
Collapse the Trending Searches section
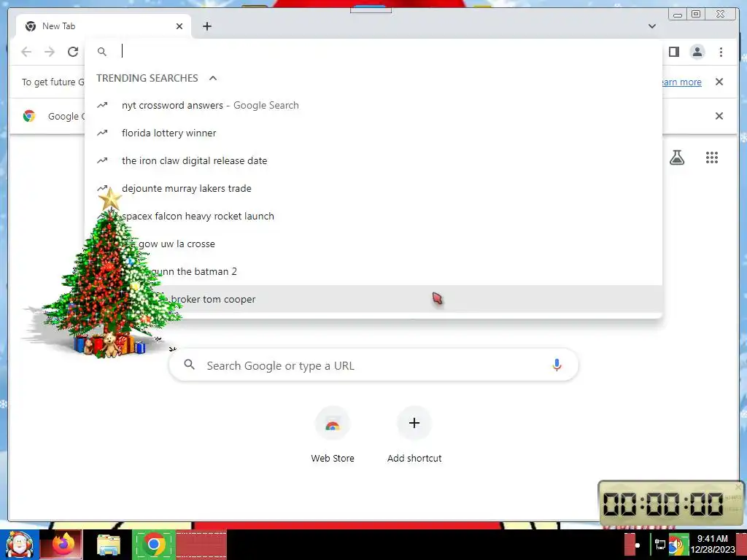(x=213, y=78)
